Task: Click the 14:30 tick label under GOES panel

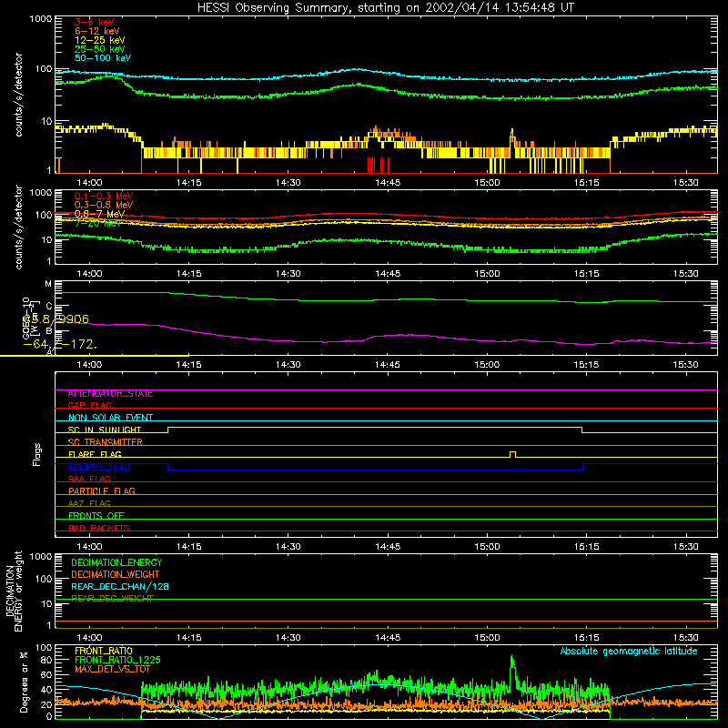Action: [x=288, y=365]
